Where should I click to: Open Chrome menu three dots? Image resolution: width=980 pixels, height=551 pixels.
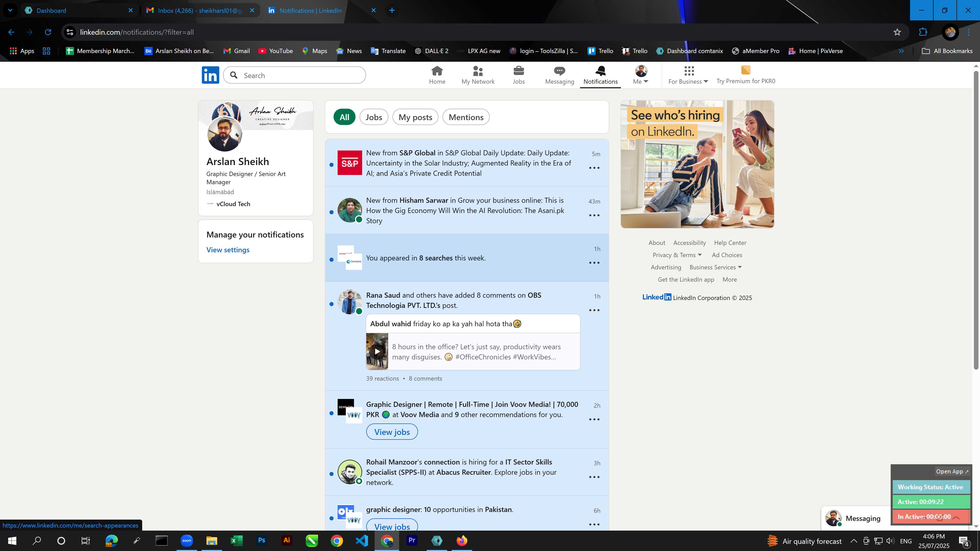(x=969, y=32)
